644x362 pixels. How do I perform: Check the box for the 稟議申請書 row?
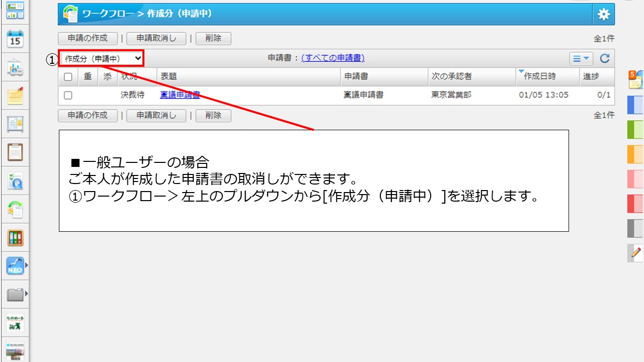tap(68, 95)
